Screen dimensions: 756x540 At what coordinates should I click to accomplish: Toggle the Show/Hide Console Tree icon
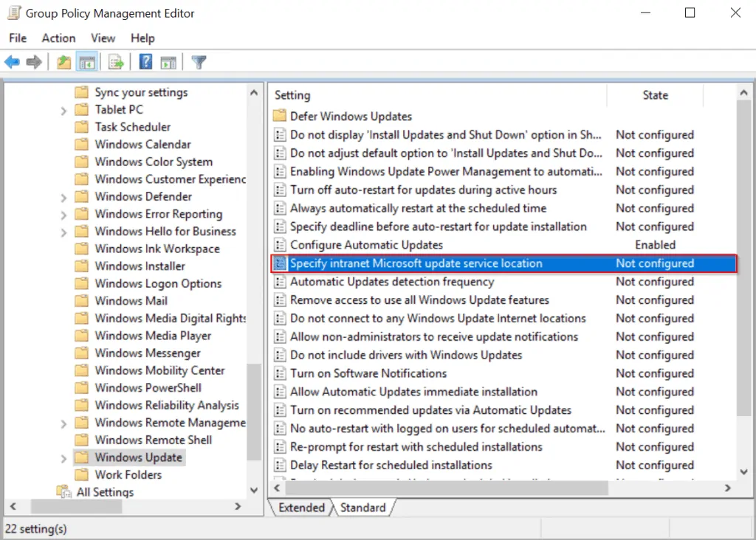point(87,61)
